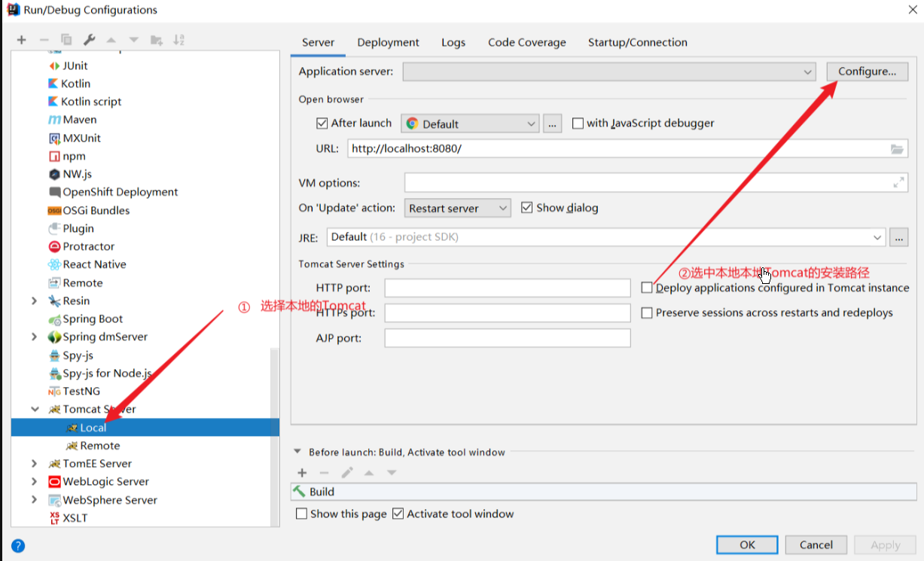Viewport: 924px width, 561px height.
Task: Expand the WebSphere Server node
Action: pyautogui.click(x=34, y=499)
